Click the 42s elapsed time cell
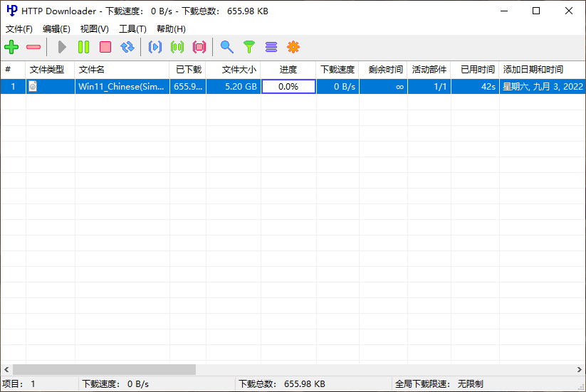This screenshot has height=392, width=586. pyautogui.click(x=476, y=87)
